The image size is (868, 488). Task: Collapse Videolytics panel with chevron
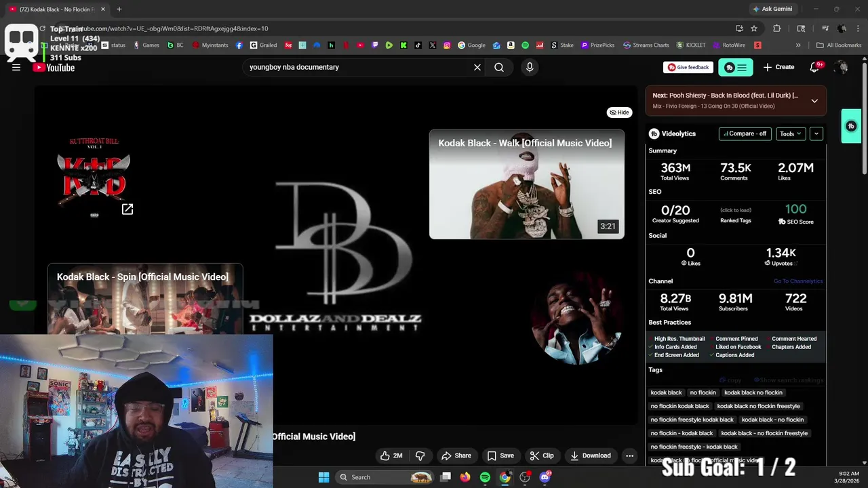point(816,134)
